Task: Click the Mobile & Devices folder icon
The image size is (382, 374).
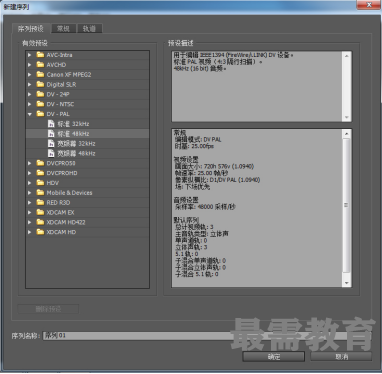Action: point(40,192)
